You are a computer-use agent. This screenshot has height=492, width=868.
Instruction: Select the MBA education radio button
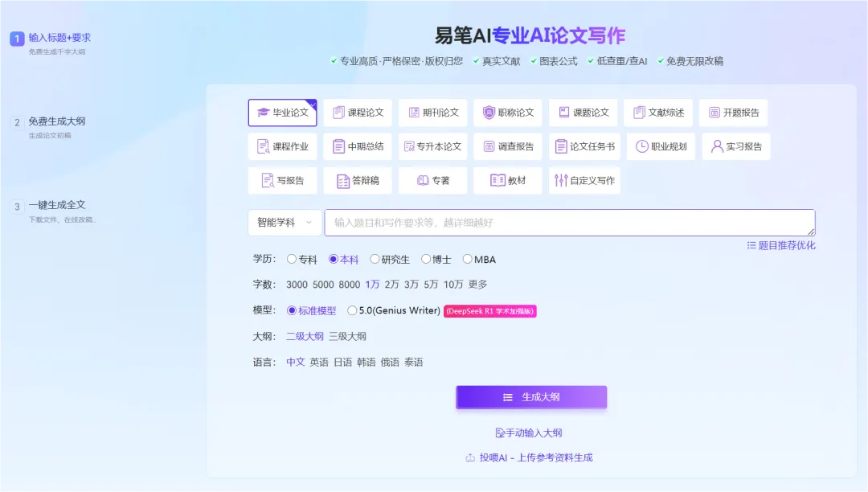click(x=468, y=259)
